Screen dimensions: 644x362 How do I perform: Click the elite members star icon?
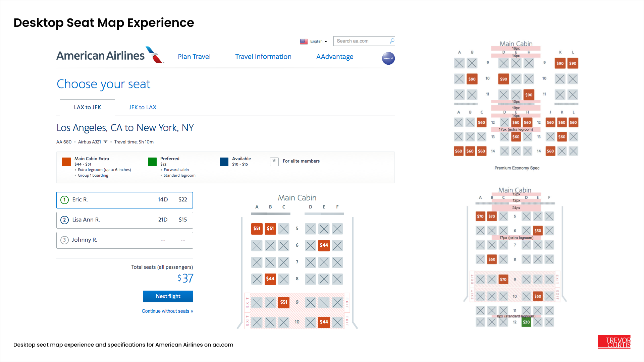pos(274,161)
